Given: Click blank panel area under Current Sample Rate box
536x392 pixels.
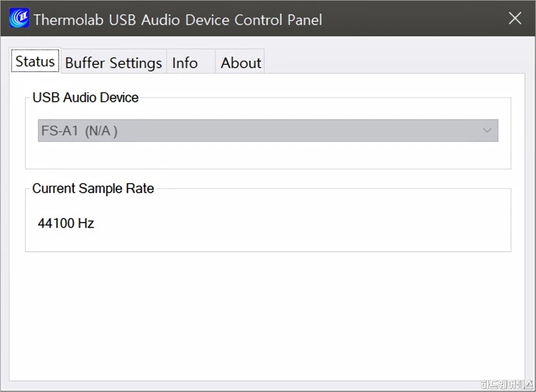Looking at the screenshot, I should pos(266,316).
